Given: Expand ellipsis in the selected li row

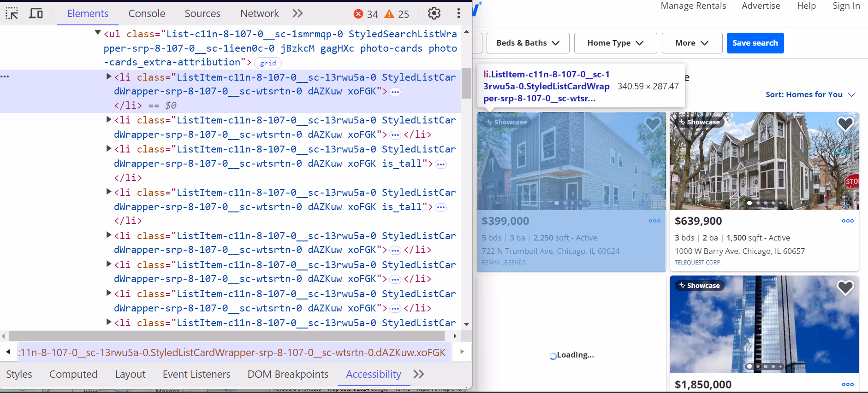Looking at the screenshot, I should click(395, 92).
